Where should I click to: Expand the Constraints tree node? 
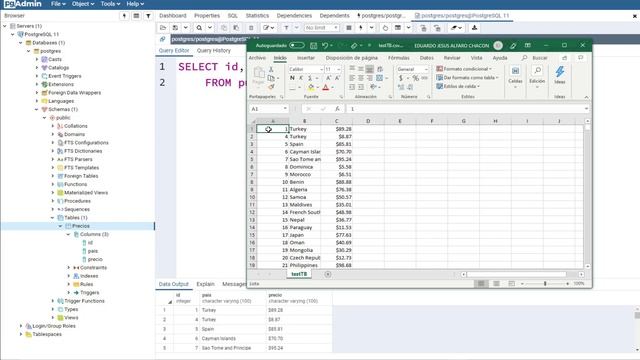tap(69, 268)
